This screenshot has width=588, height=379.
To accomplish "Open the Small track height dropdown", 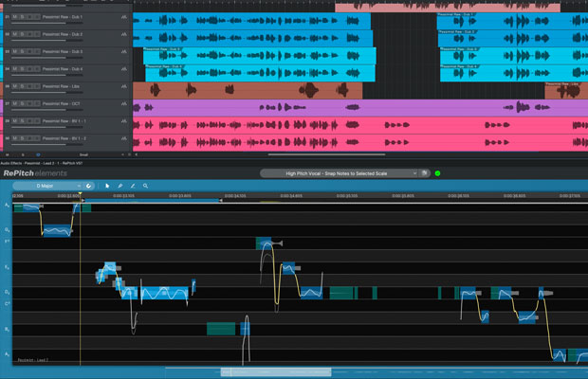I will [83, 153].
